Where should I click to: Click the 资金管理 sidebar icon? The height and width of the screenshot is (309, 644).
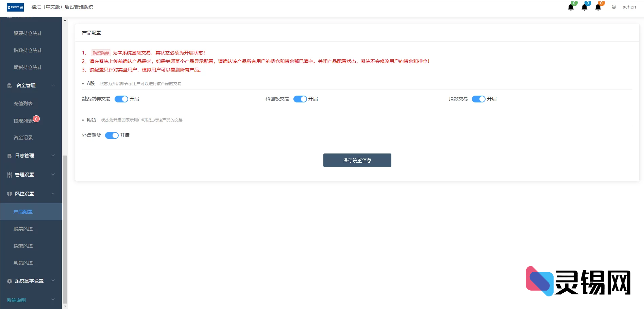point(10,86)
